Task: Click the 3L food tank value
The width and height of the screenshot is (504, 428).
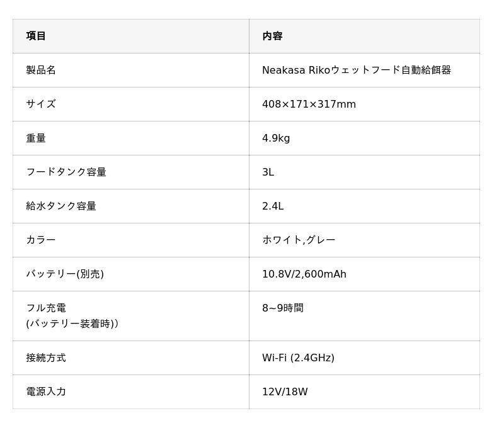Action: point(268,172)
